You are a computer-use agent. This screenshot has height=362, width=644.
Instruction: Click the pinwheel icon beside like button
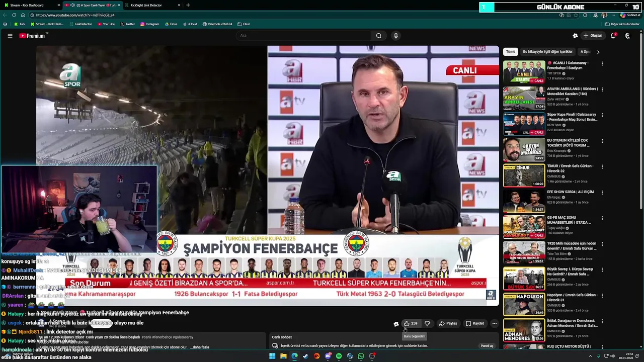(396, 324)
